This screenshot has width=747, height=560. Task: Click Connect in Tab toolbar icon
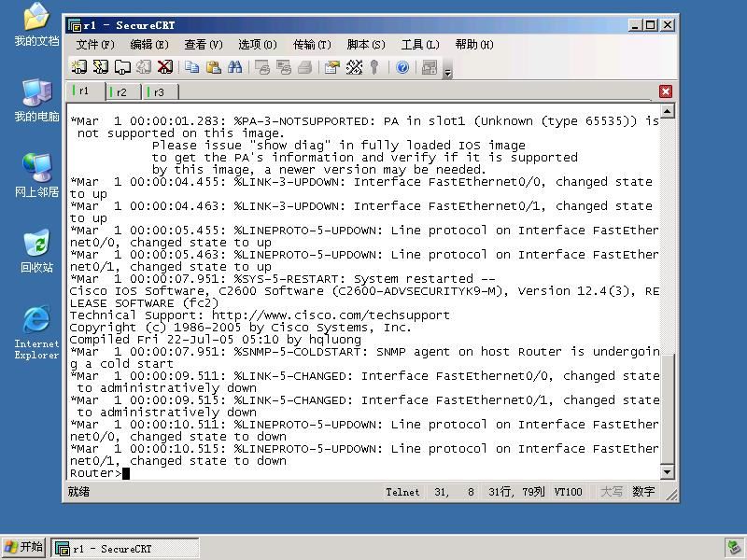(122, 67)
